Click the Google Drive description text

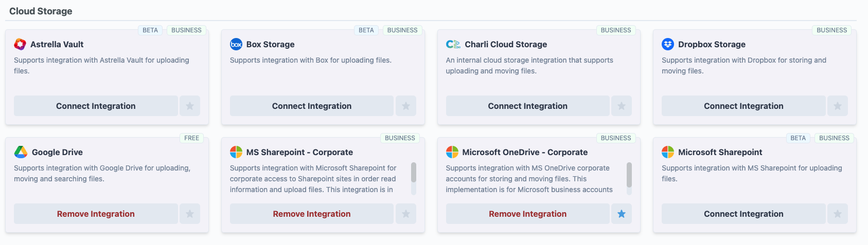coord(102,173)
